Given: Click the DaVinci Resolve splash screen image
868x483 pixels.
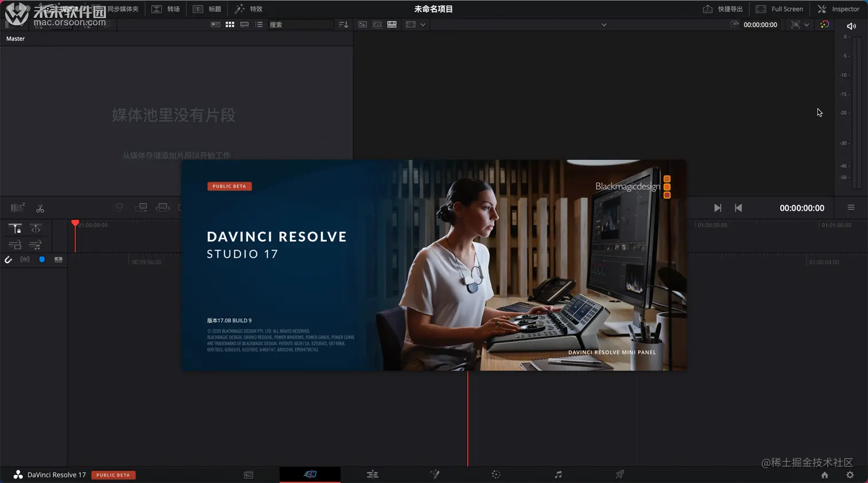Looking at the screenshot, I should [x=434, y=265].
